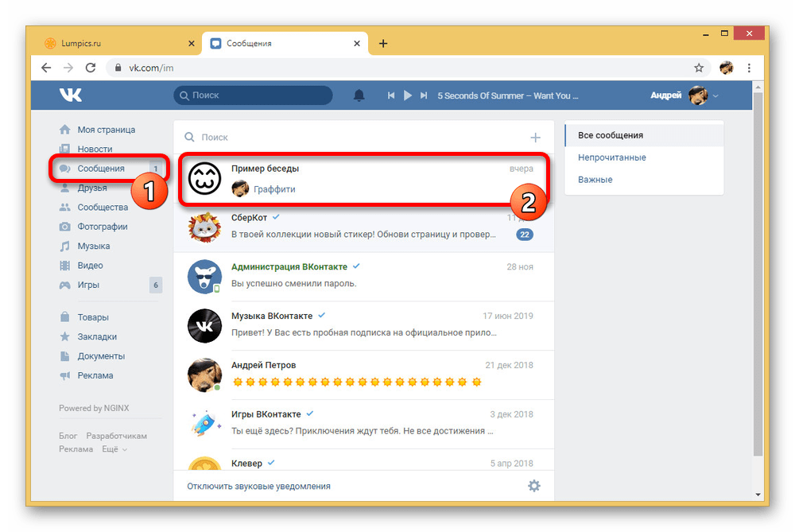This screenshot has width=795, height=532.
Task: Open the Реклама footer link
Action: [x=76, y=449]
